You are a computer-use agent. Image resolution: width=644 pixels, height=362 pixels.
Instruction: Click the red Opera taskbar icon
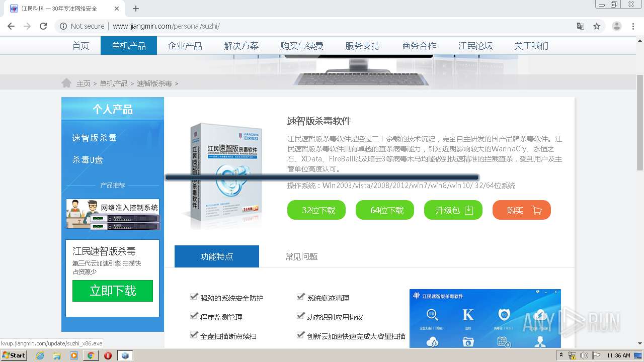pyautogui.click(x=108, y=355)
